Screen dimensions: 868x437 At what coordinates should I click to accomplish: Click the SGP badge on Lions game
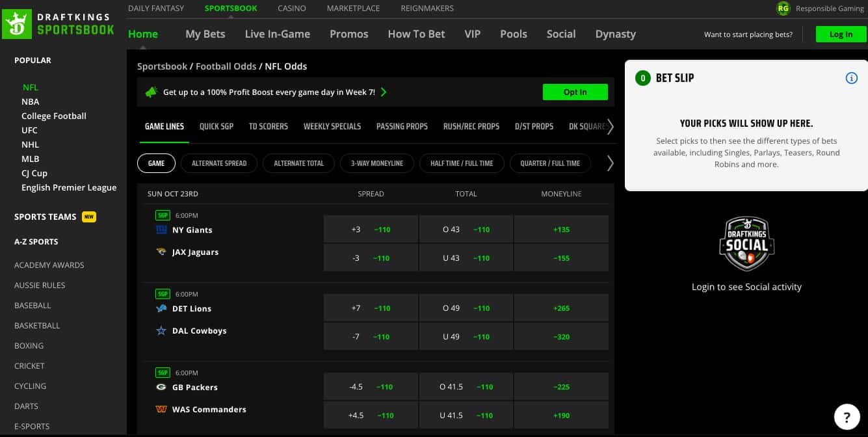162,294
